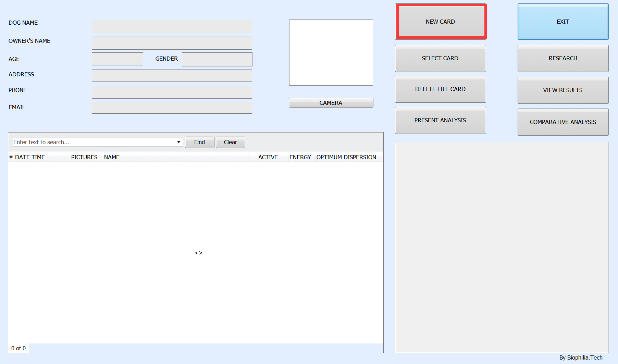Select the GENDER input box

click(x=217, y=59)
